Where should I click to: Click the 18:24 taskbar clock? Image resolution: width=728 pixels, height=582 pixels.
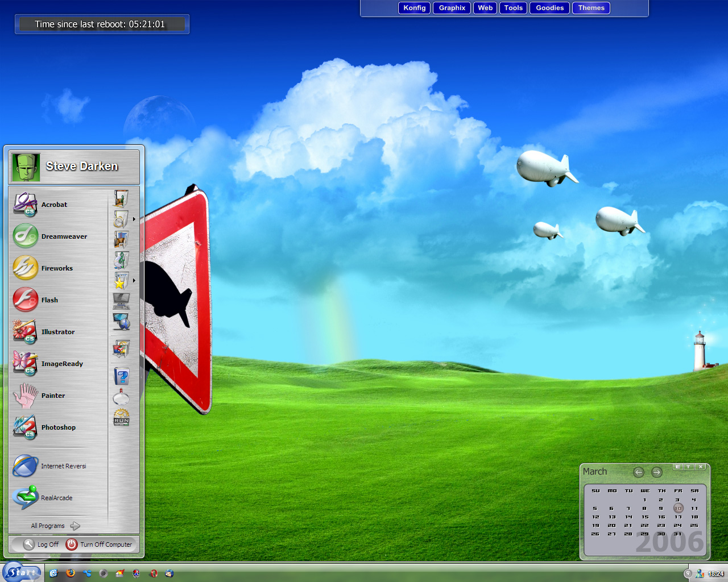pos(716,573)
